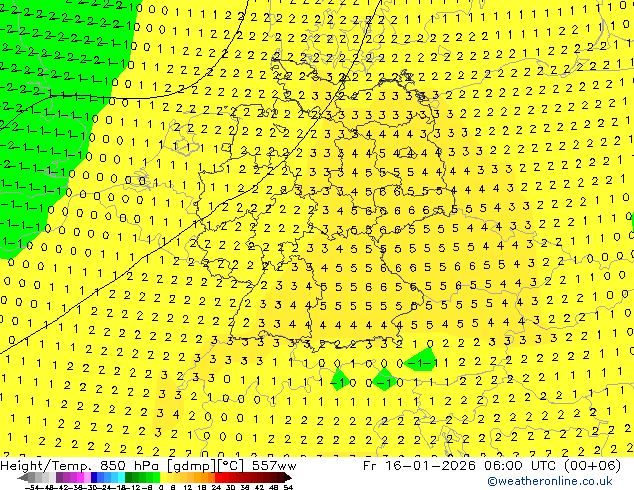Click the legend label 24 under red band
The height and width of the screenshot is (490, 634).
[x=216, y=487]
